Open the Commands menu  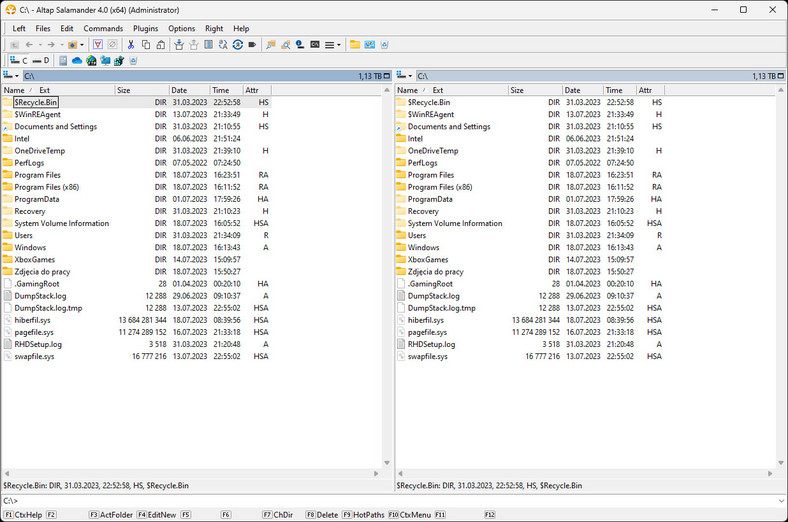103,29
